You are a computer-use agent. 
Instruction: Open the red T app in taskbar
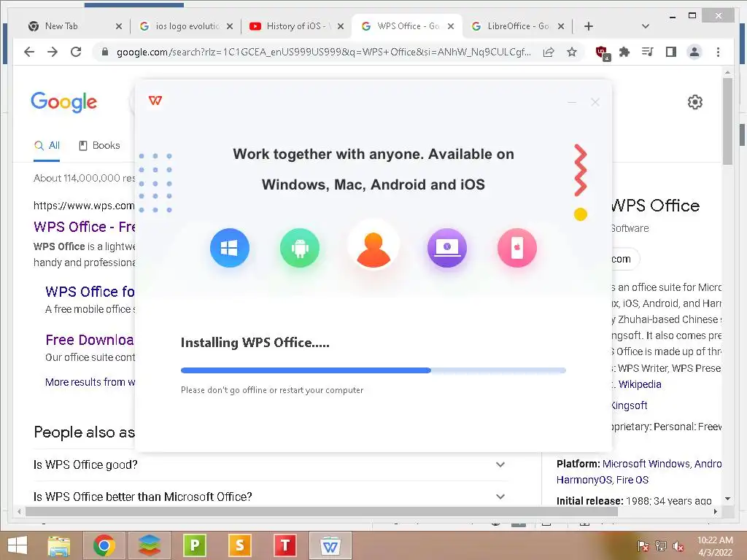(285, 545)
